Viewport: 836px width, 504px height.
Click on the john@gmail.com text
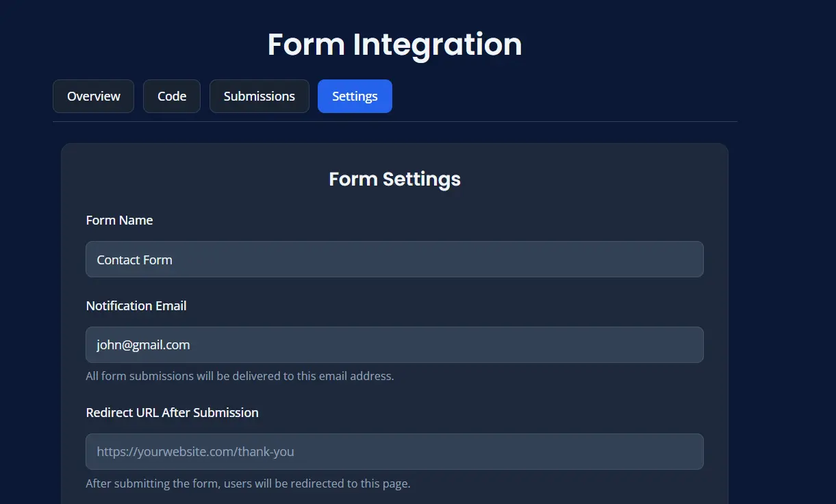(x=143, y=345)
